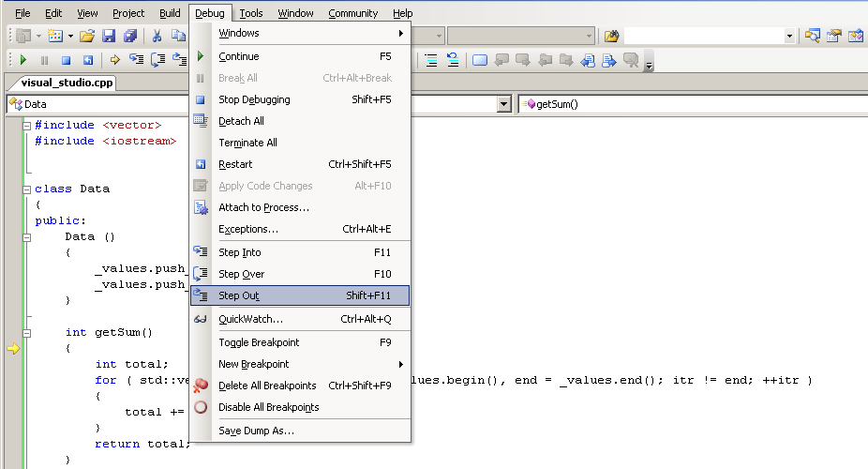This screenshot has width=868, height=469.
Task: Click the Step Into toolbar icon
Action: click(x=136, y=59)
